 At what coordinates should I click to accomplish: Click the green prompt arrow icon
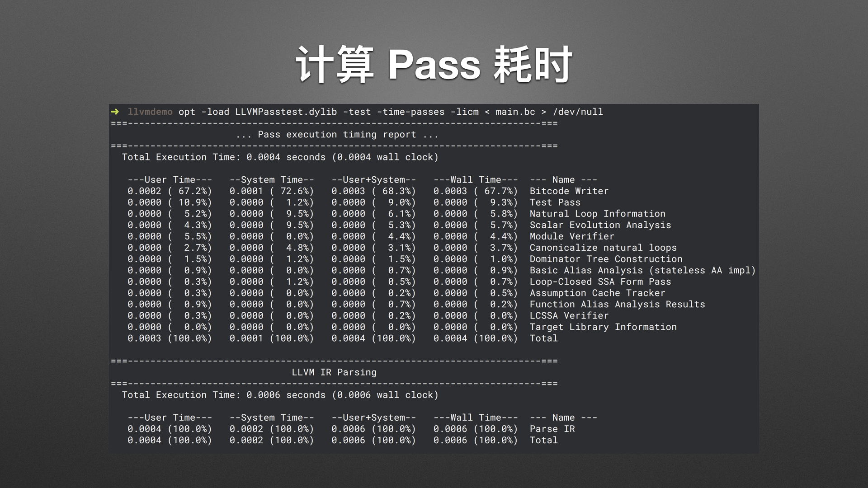tap(115, 112)
